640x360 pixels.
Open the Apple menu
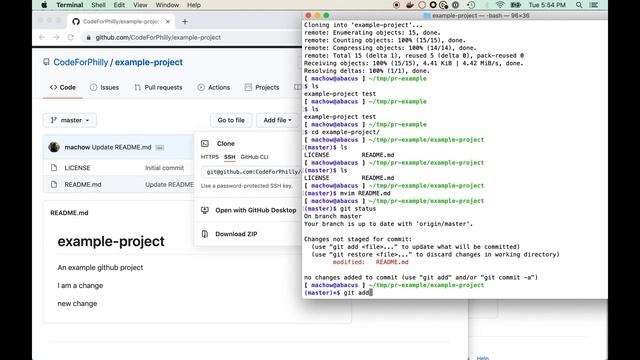[44, 5]
